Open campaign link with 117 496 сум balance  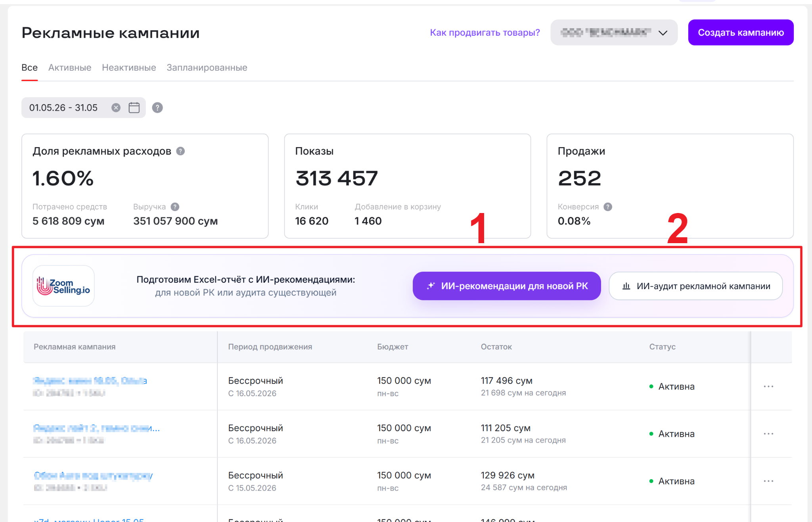[90, 381]
